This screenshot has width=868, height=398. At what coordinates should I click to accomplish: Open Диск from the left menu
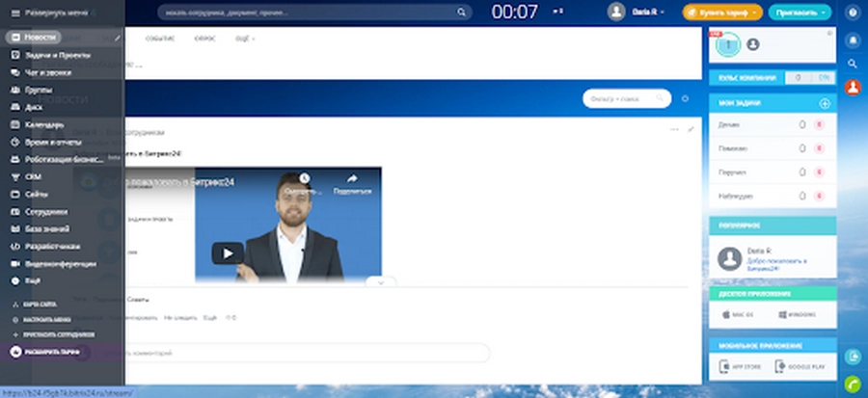33,107
